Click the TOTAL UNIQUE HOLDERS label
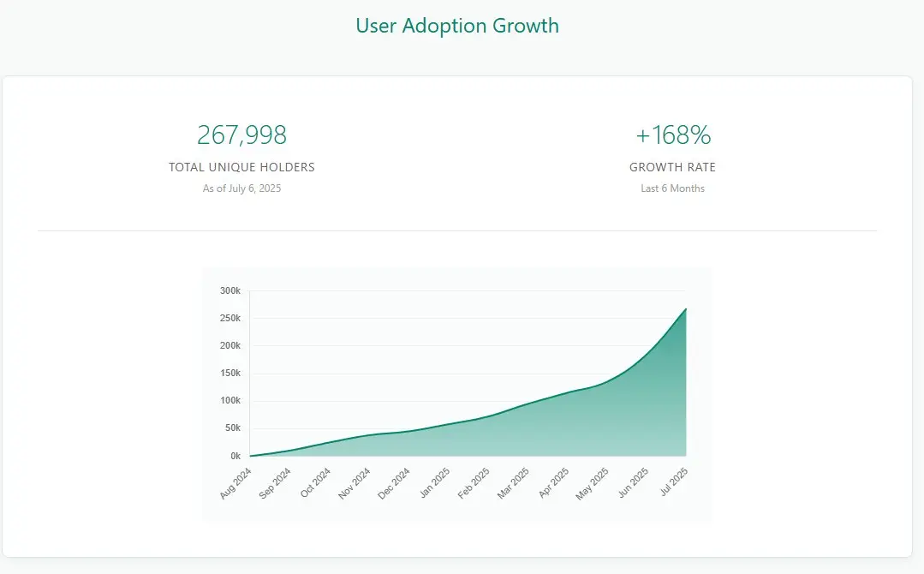The image size is (924, 574). (241, 167)
